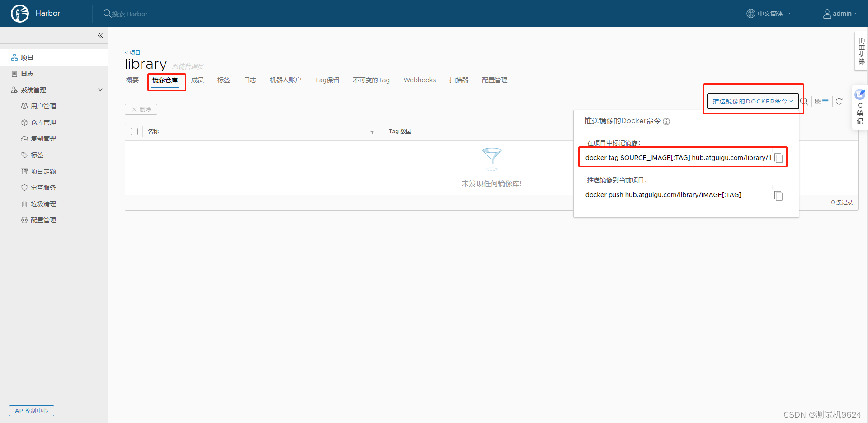Click the Harbor logo icon

[x=20, y=14]
